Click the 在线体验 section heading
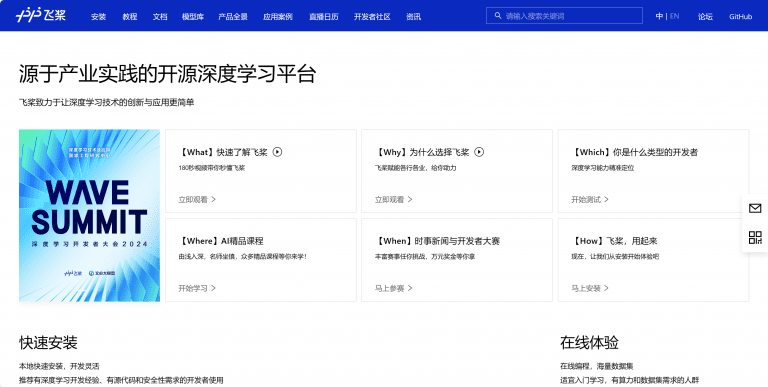 click(x=589, y=342)
